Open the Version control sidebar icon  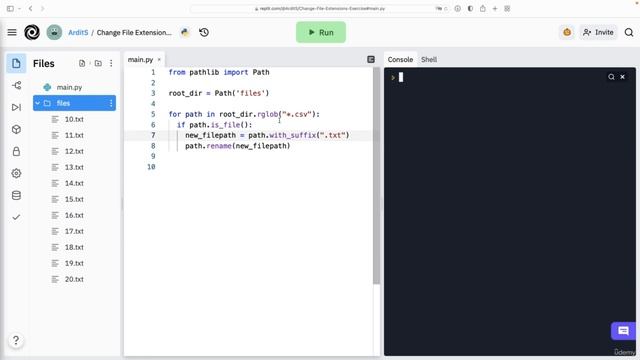tap(16, 85)
